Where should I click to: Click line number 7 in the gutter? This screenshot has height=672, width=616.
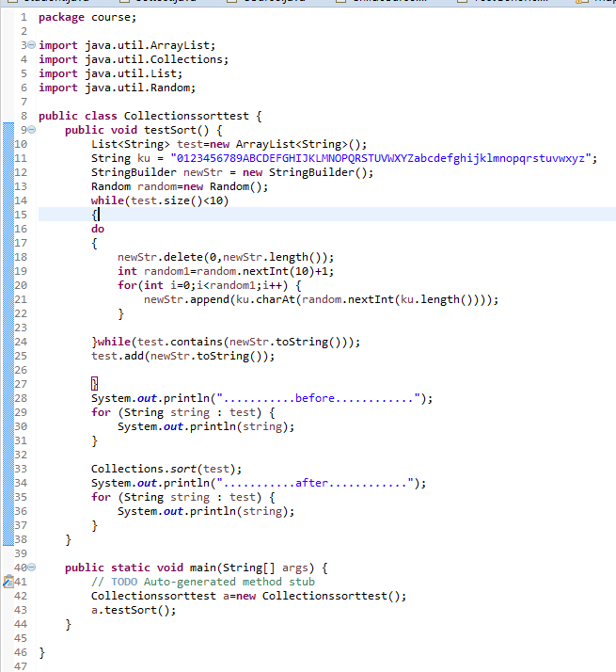(x=24, y=102)
